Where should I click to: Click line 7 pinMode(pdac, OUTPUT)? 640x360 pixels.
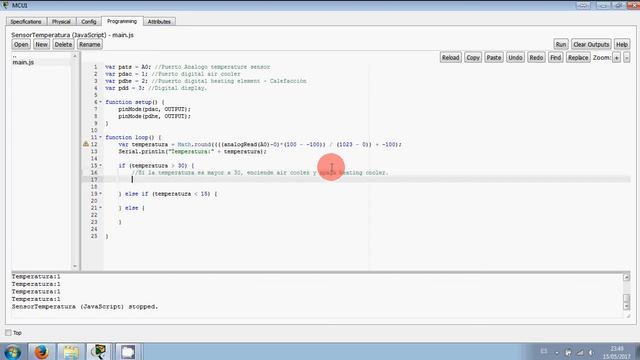(154, 109)
